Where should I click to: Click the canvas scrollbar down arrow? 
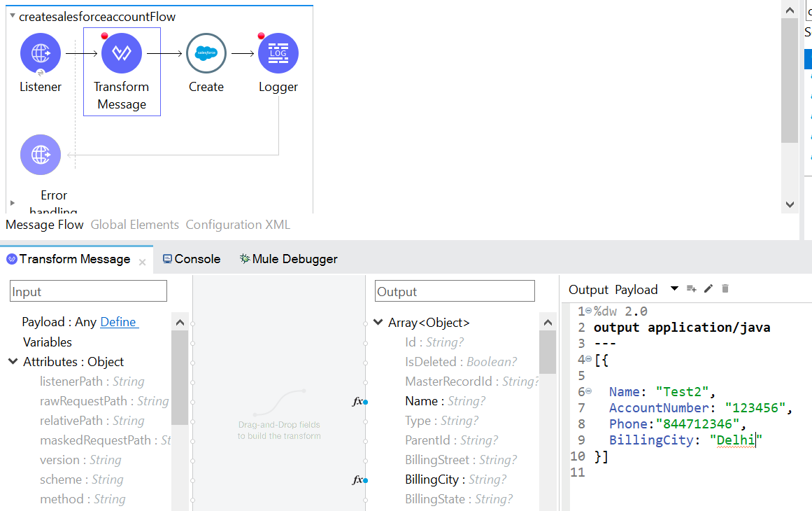coord(790,204)
